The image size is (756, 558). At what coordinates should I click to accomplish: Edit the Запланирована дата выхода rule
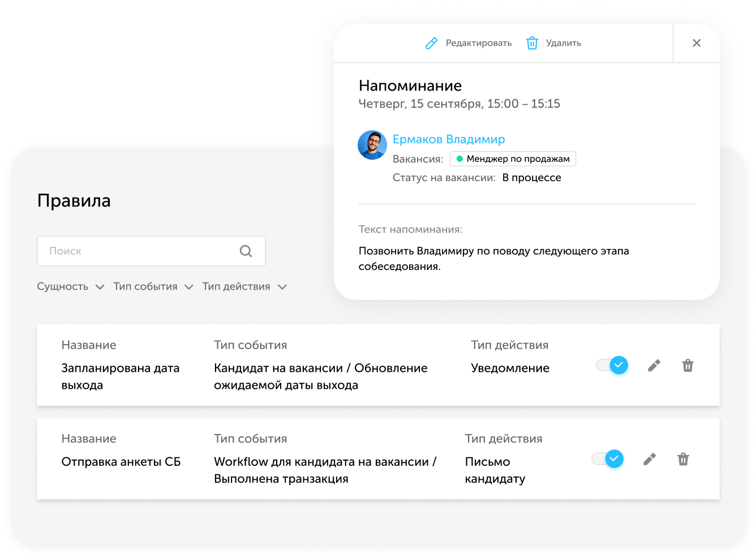click(654, 366)
